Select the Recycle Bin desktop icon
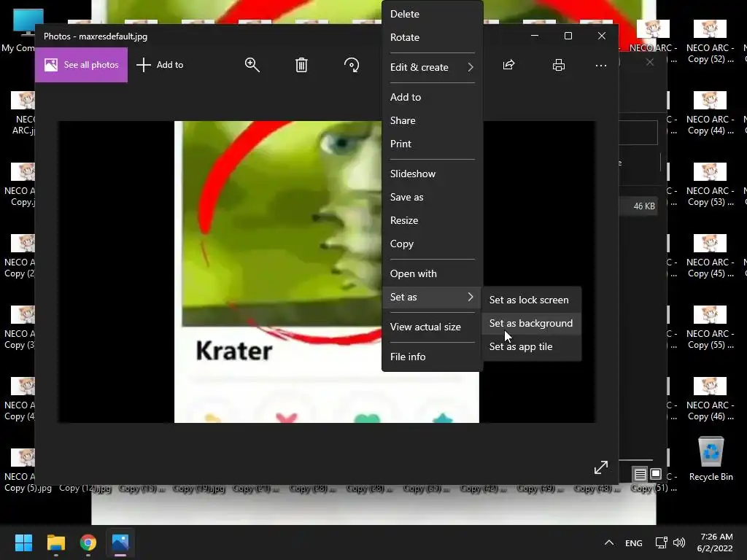The height and width of the screenshot is (560, 747). (x=711, y=459)
